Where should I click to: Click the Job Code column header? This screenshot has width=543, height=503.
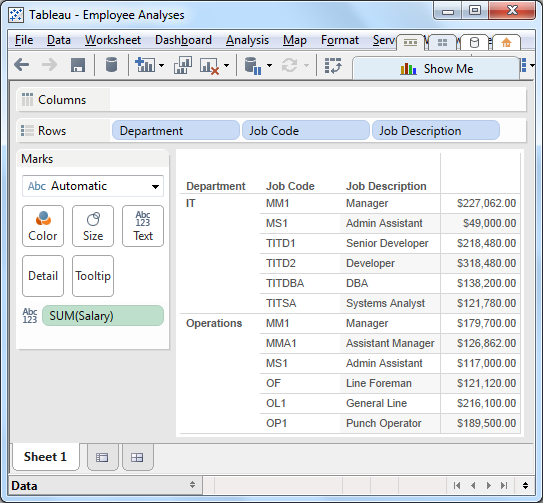[290, 186]
